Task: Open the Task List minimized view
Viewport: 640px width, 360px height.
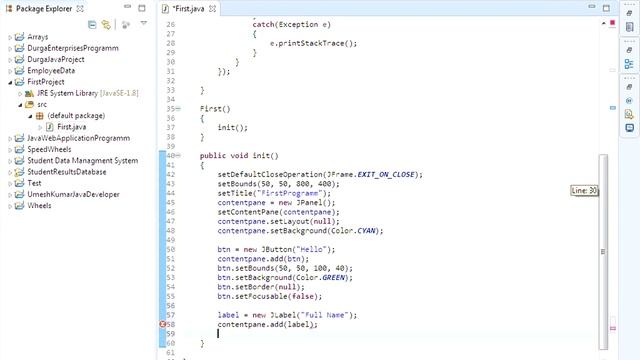Action: tap(629, 27)
